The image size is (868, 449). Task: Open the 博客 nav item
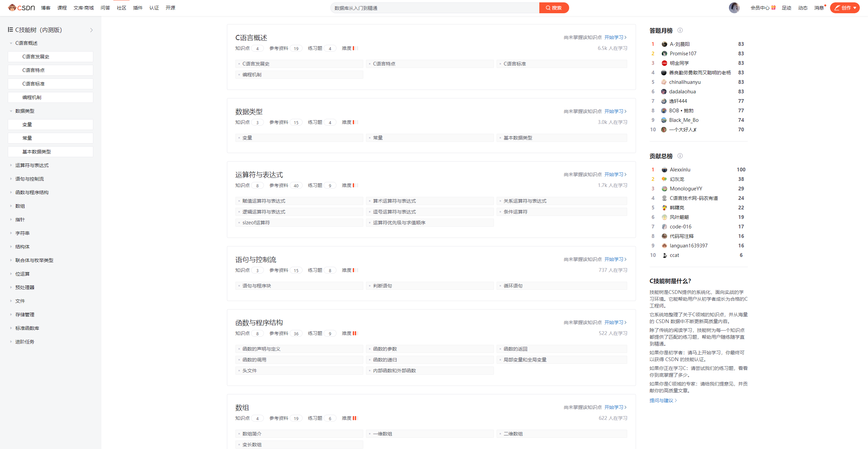point(46,7)
